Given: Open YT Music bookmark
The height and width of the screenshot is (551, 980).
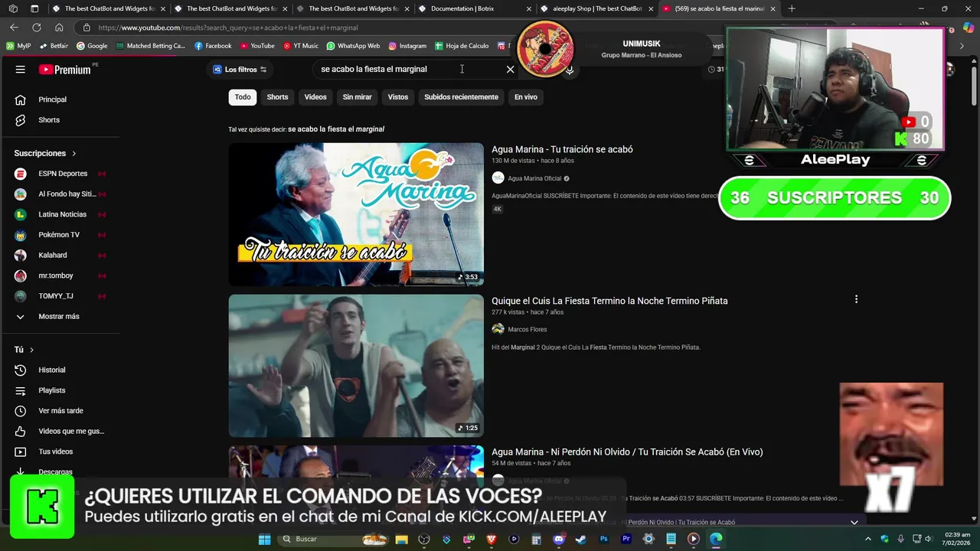Looking at the screenshot, I should coord(301,46).
